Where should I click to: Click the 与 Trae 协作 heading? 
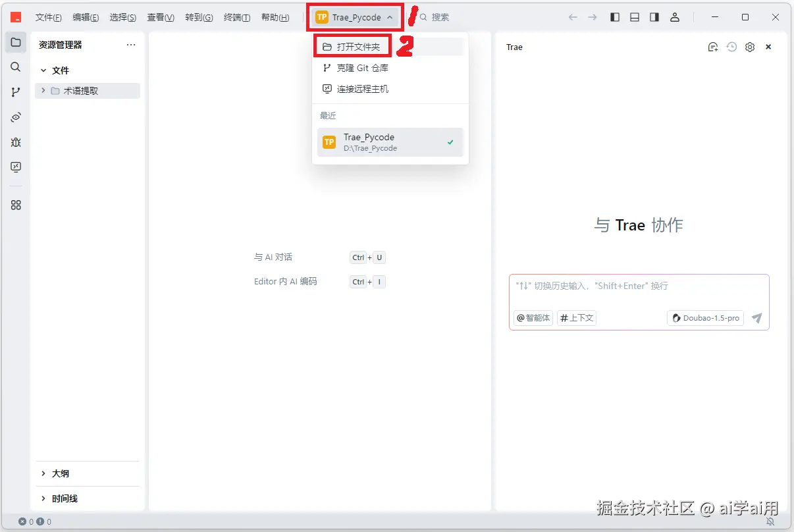coord(639,225)
